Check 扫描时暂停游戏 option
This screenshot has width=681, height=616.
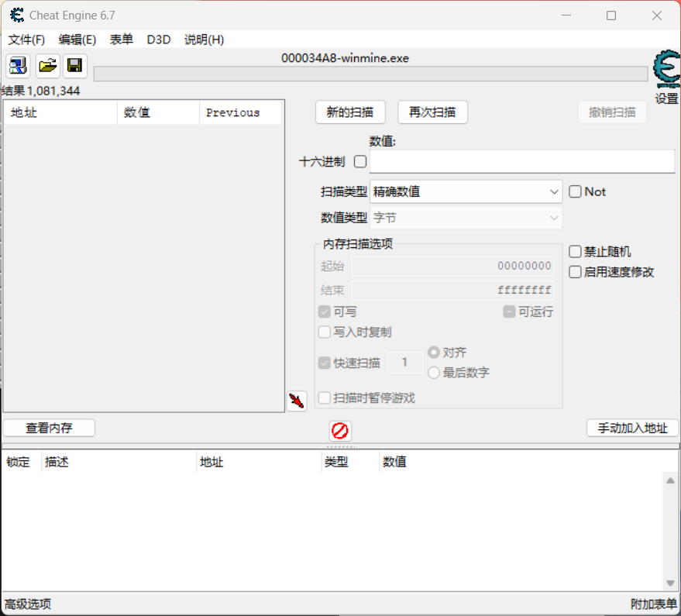325,397
